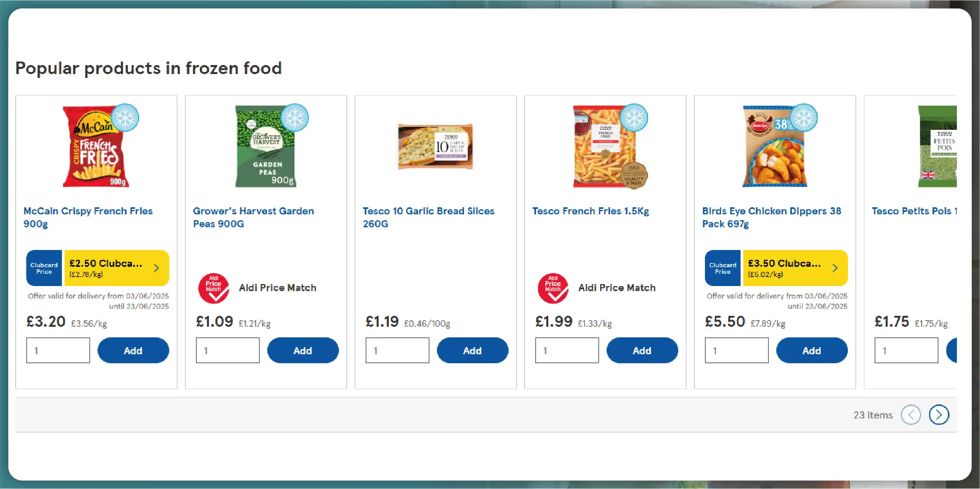
Task: Click Aldi Price Match badge on Tesco French Fries
Action: (x=553, y=288)
